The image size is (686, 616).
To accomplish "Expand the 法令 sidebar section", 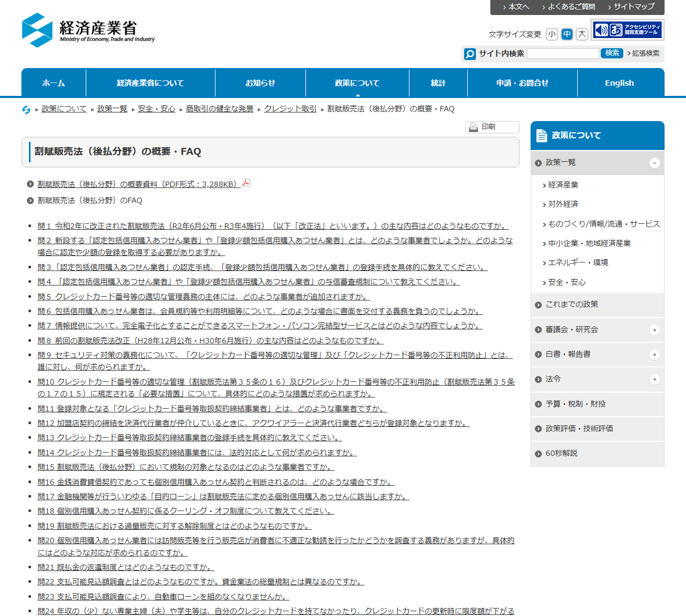I will tap(654, 379).
